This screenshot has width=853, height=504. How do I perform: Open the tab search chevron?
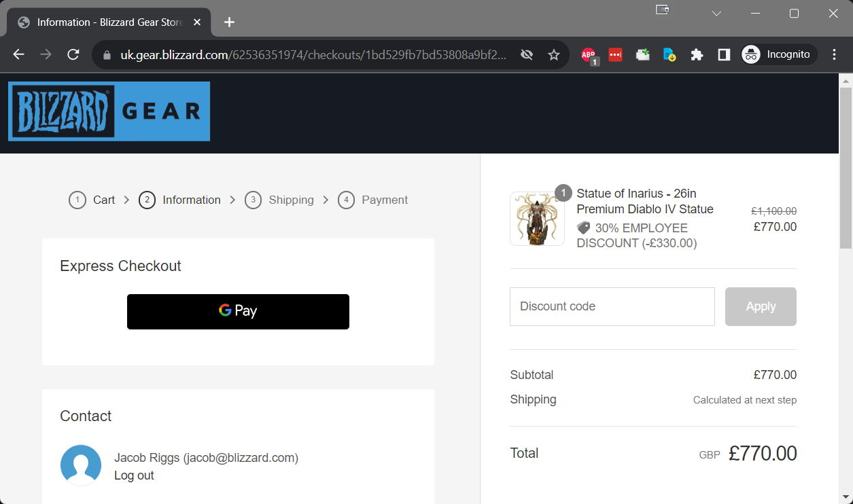(x=716, y=14)
